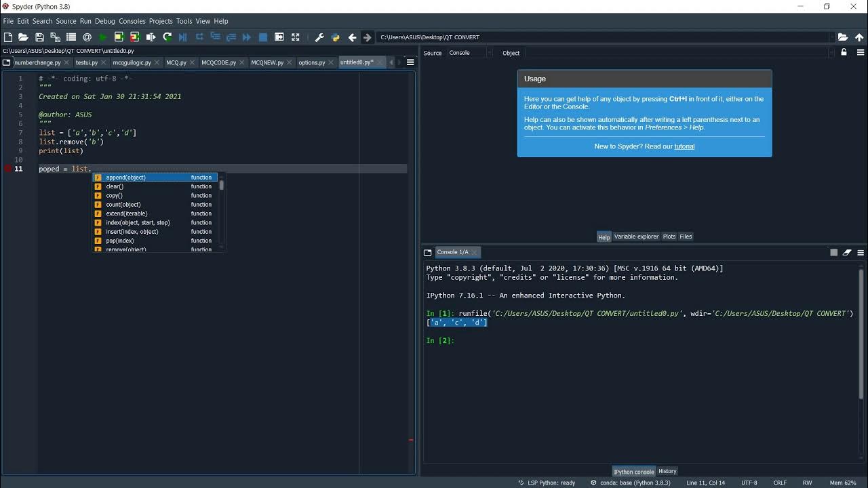This screenshot has height=488, width=868.
Task: Open the outline list toolbar icon
Action: 71,37
